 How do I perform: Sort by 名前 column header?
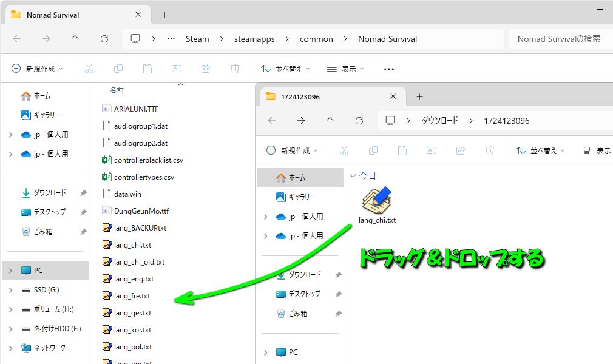click(117, 90)
